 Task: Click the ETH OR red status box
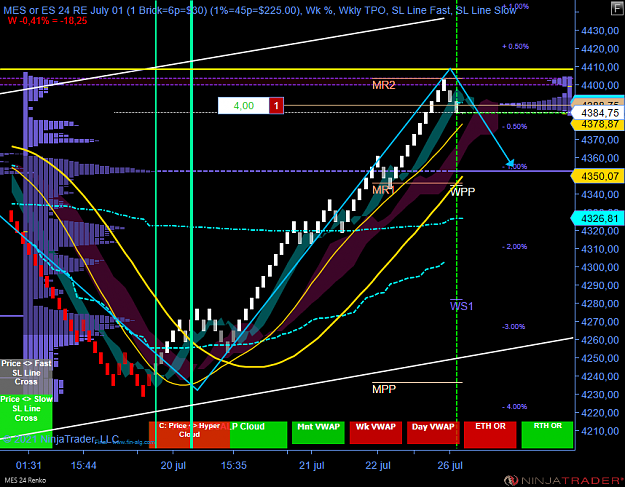pyautogui.click(x=490, y=434)
